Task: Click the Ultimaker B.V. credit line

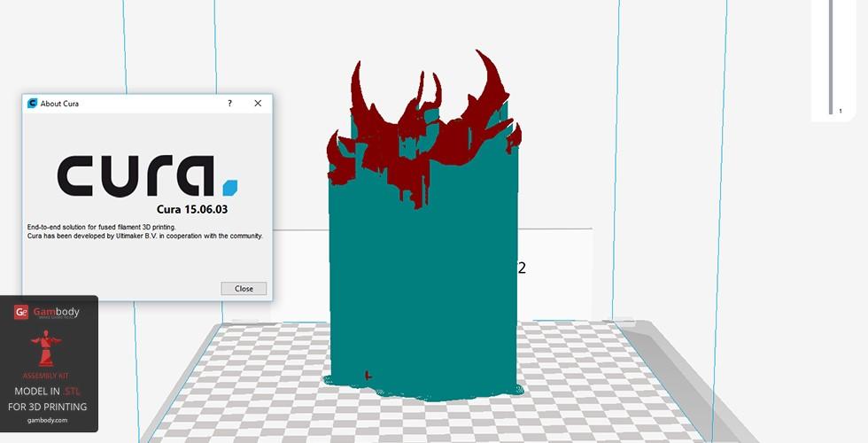Action: click(x=144, y=237)
